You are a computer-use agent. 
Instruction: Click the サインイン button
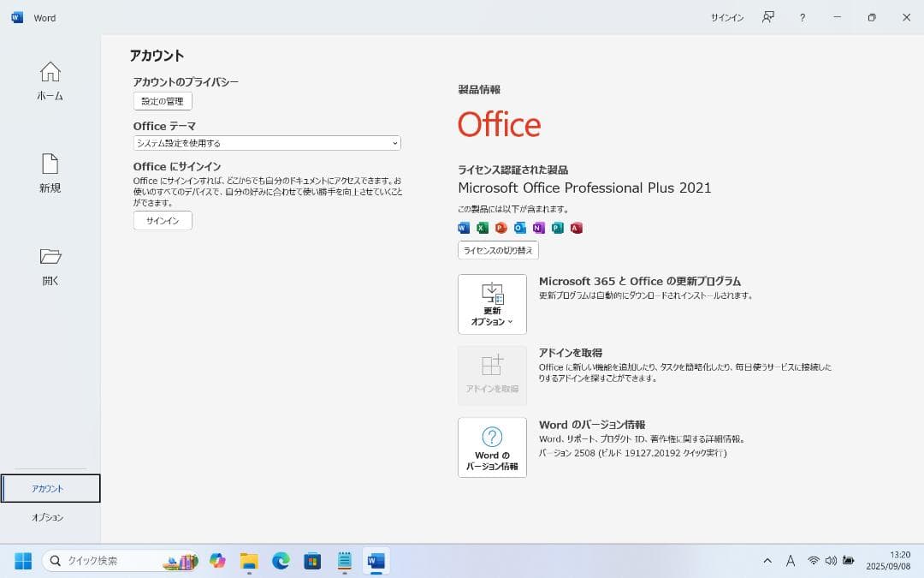[162, 220]
